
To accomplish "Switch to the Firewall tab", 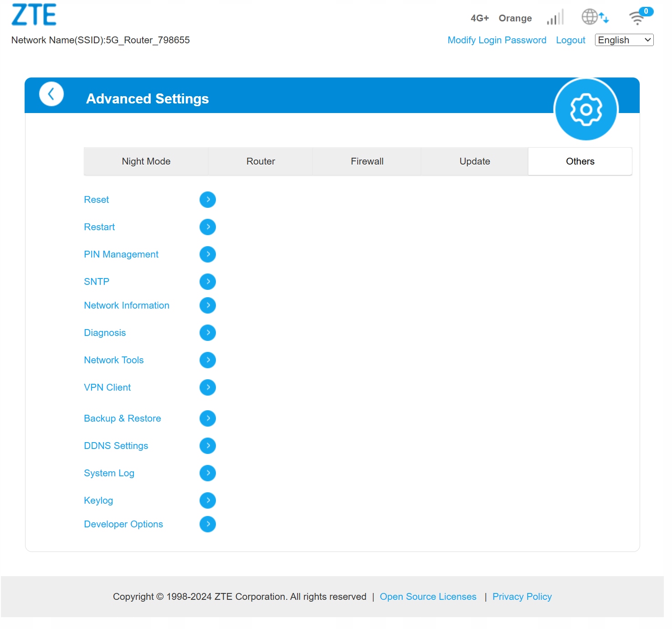I will (x=367, y=161).
